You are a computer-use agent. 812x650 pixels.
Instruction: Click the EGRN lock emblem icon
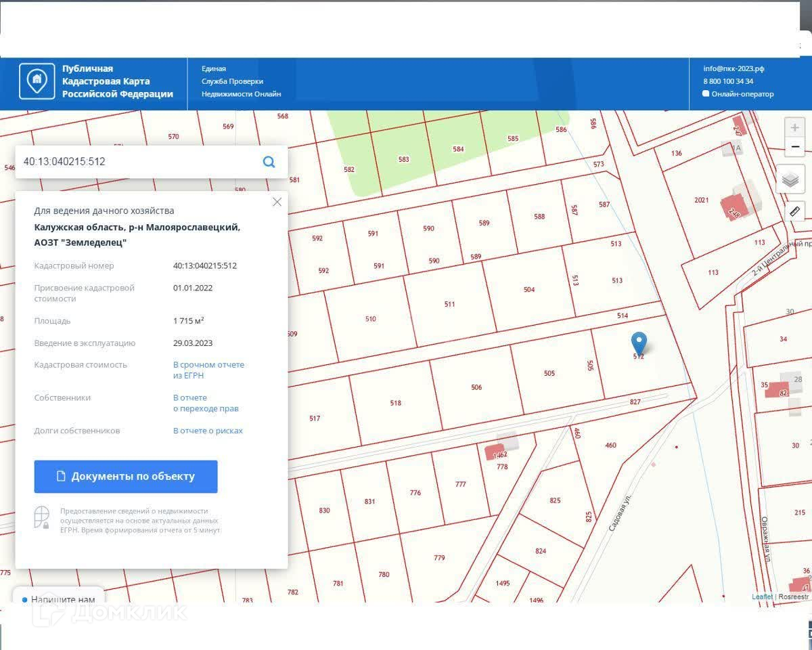[41, 517]
